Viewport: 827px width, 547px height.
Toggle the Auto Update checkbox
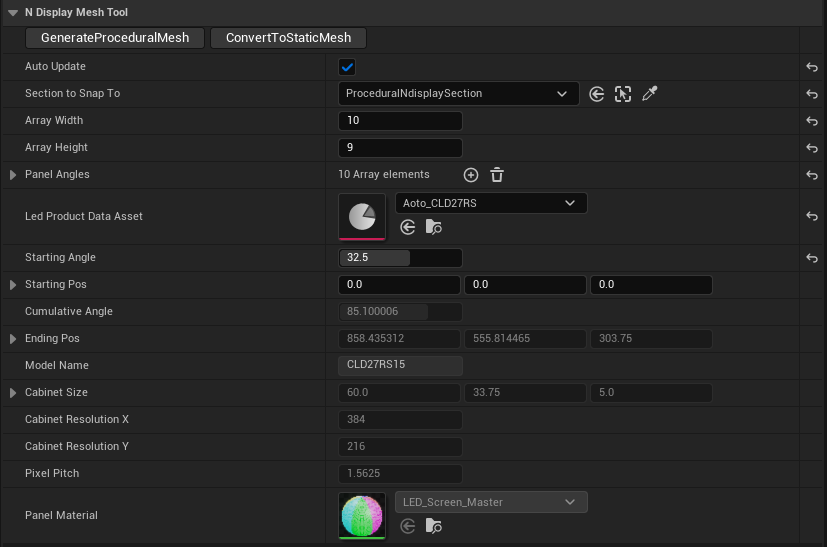click(x=347, y=67)
